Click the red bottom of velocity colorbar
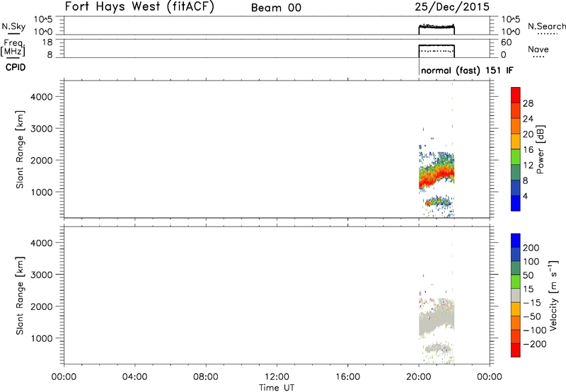The width and height of the screenshot is (566, 392). (x=516, y=350)
